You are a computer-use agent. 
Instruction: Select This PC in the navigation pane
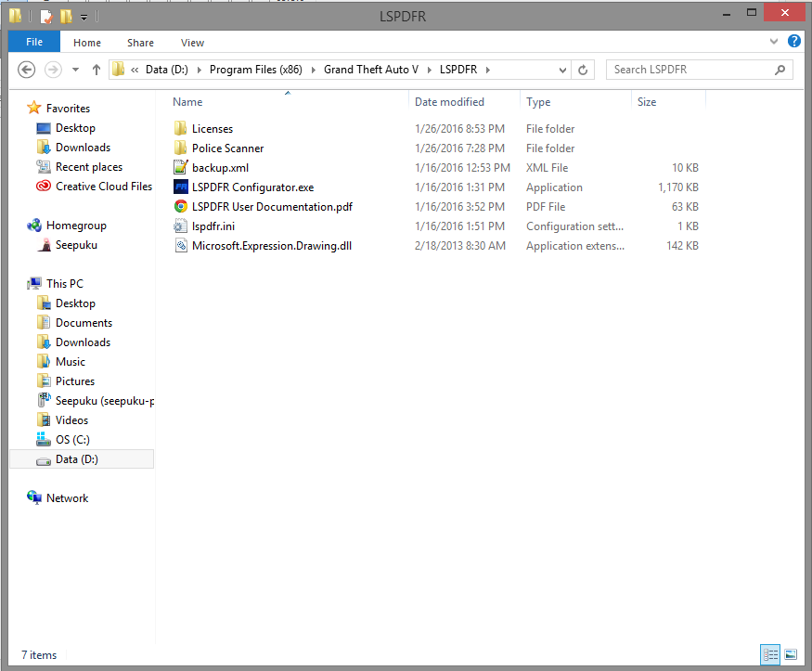[x=65, y=284]
